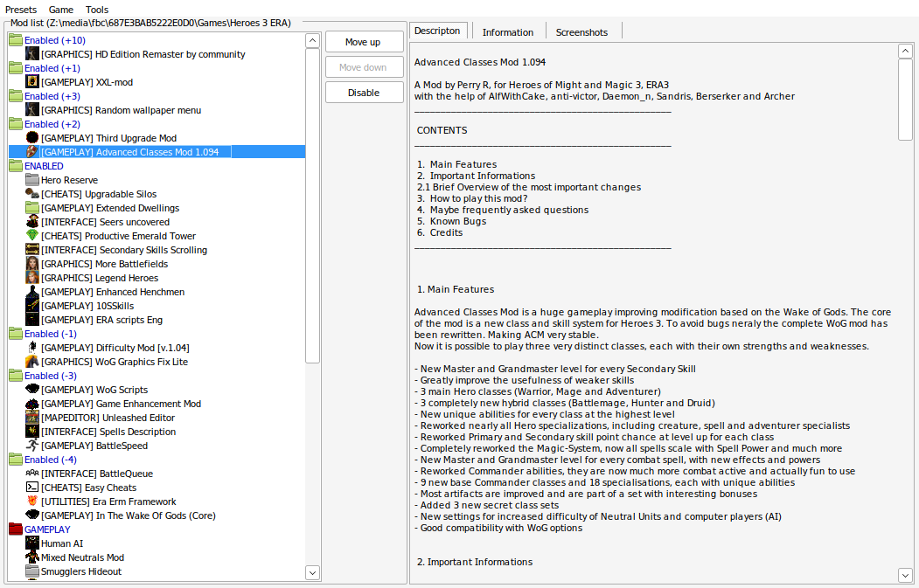Collapse the Enabled (+2) group
Viewport: 919px width, 588px height.
[x=16, y=124]
